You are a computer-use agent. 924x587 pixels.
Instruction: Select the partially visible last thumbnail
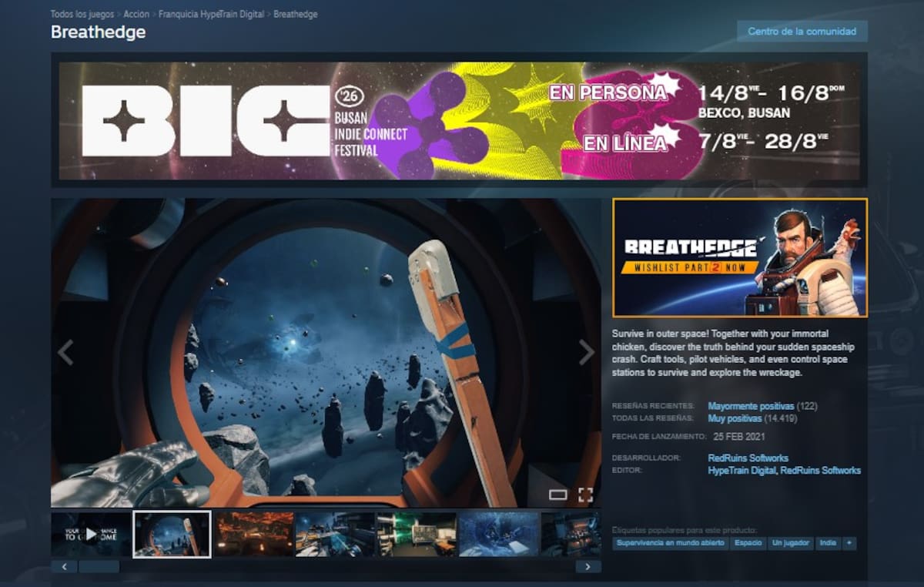coord(571,534)
